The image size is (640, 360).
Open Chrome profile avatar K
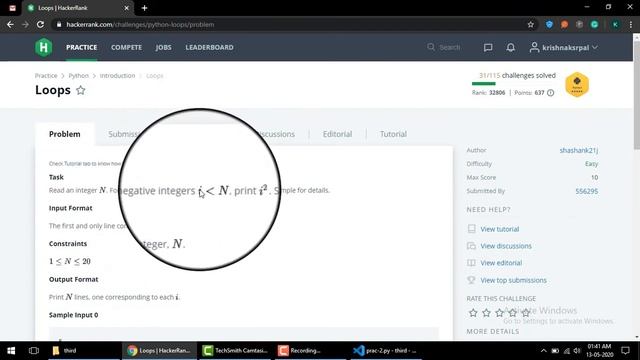point(615,24)
